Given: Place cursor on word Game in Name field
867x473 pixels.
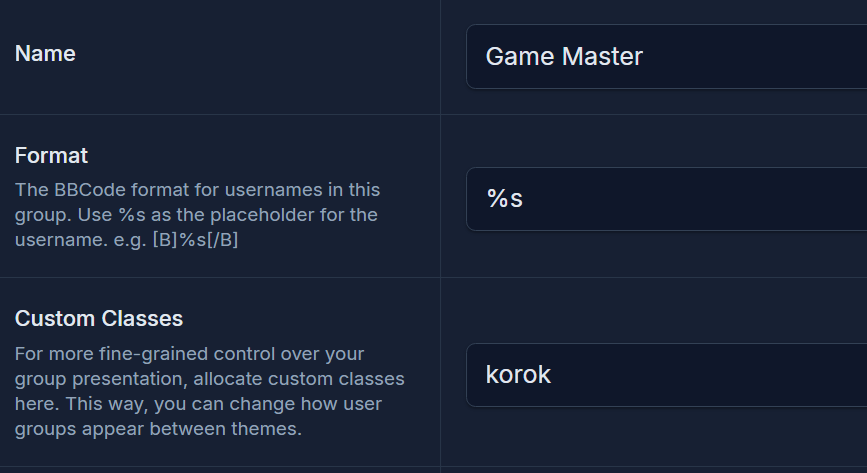Looking at the screenshot, I should tap(520, 56).
